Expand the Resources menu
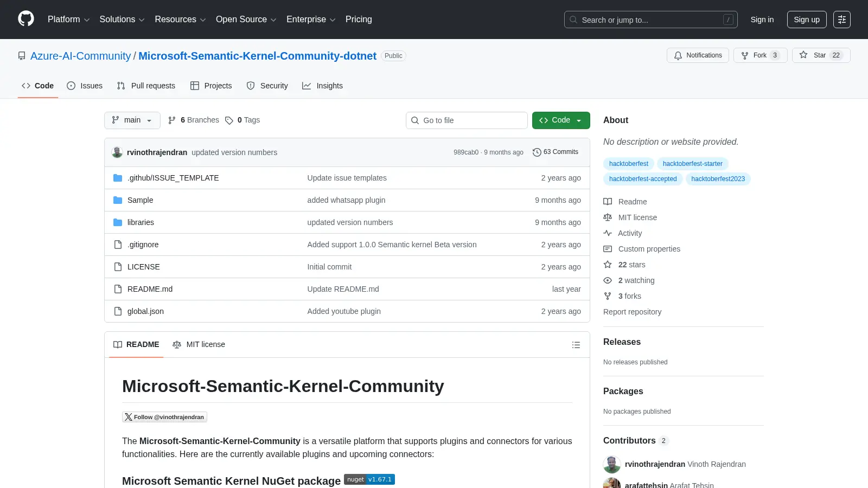868x488 pixels. tap(180, 20)
